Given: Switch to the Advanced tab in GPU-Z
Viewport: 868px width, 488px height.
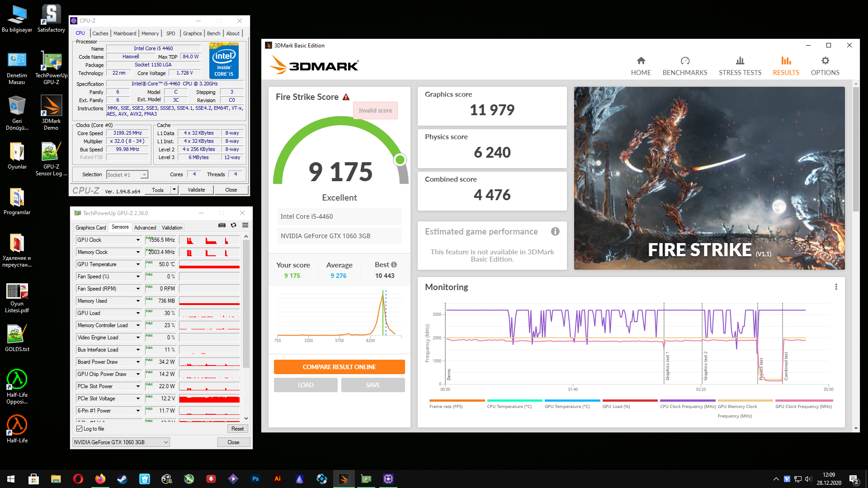Looking at the screenshot, I should pos(145,228).
